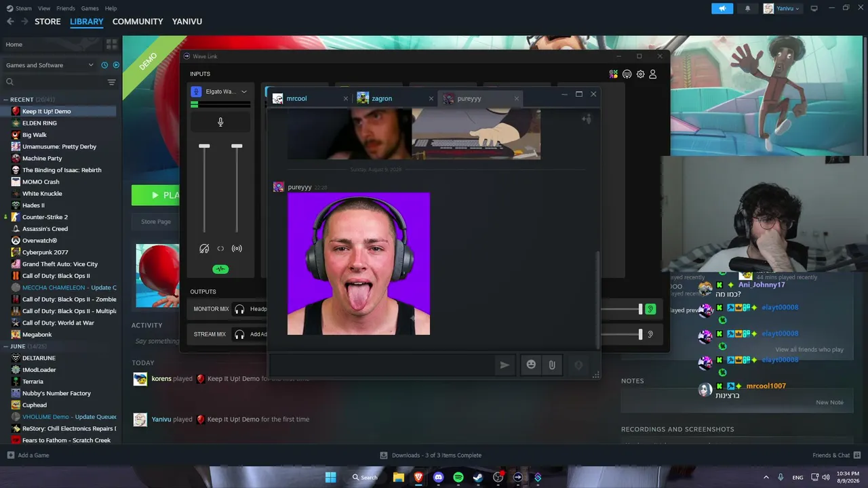Close the mrcool chat tab

(x=346, y=98)
